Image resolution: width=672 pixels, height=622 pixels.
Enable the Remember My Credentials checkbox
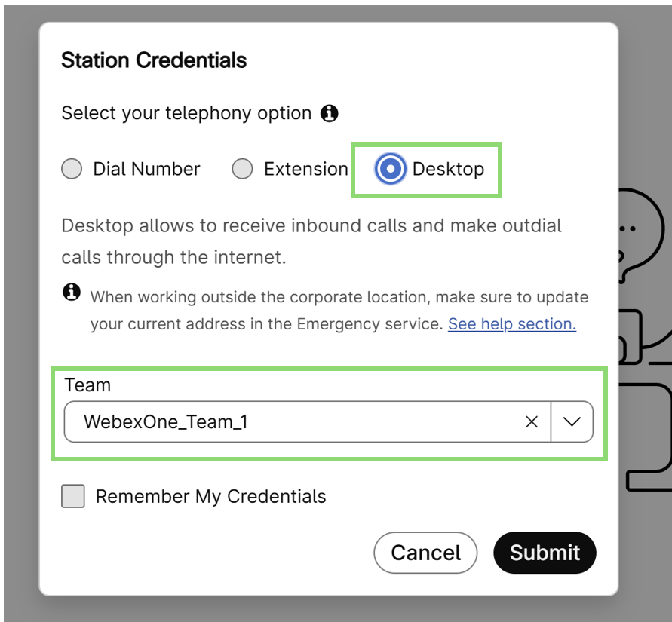point(73,497)
